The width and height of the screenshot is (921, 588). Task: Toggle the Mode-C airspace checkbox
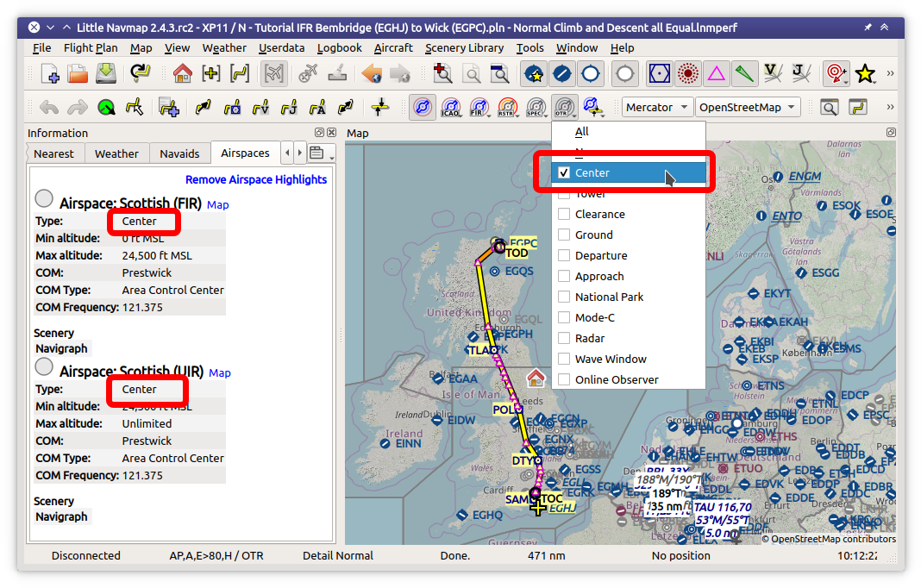click(564, 317)
